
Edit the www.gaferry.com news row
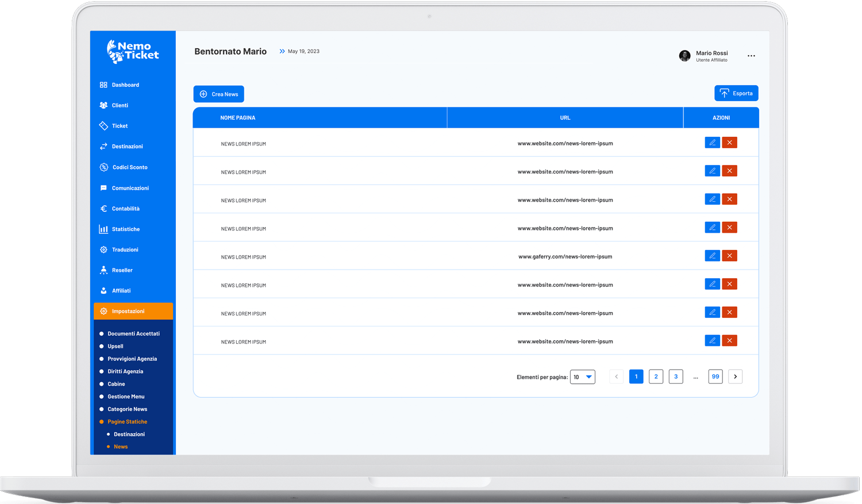tap(712, 256)
